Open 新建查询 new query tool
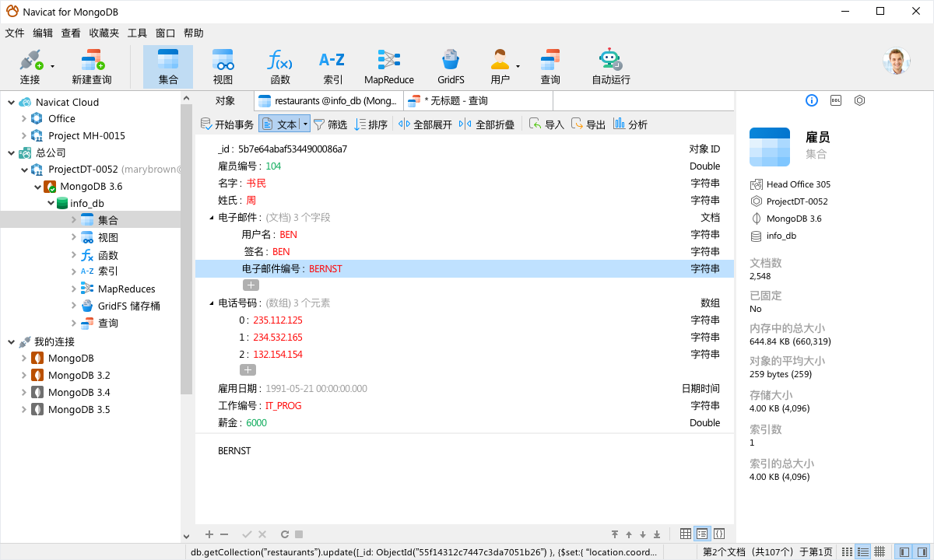934x560 pixels. pos(92,67)
